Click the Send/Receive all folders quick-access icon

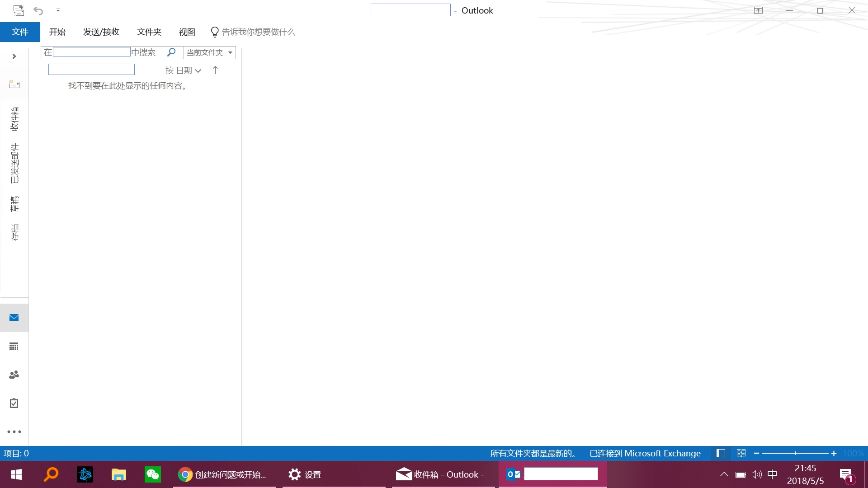tap(19, 10)
